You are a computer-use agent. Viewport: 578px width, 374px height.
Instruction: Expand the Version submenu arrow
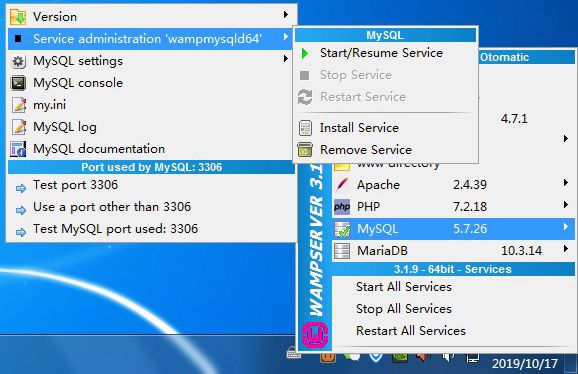coord(286,15)
